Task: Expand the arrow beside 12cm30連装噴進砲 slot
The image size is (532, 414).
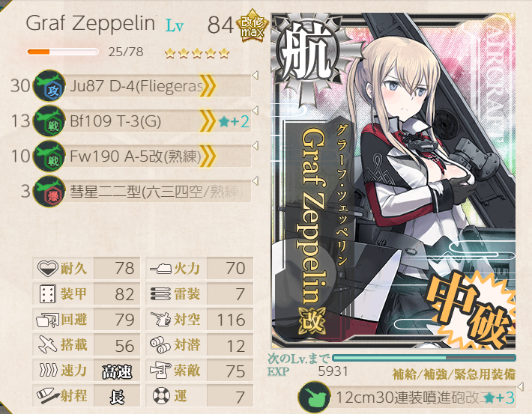Action: point(520,386)
